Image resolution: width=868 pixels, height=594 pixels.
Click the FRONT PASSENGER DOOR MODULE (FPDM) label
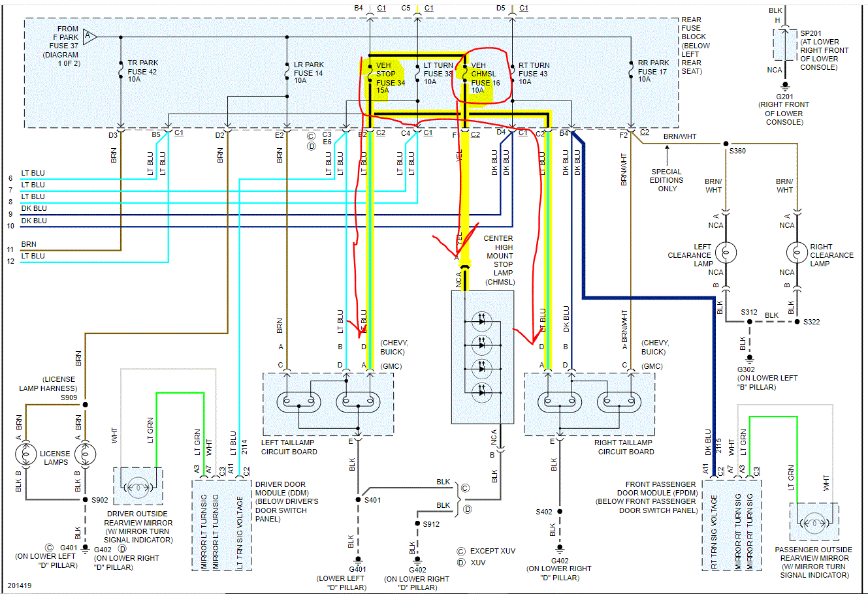(x=646, y=497)
